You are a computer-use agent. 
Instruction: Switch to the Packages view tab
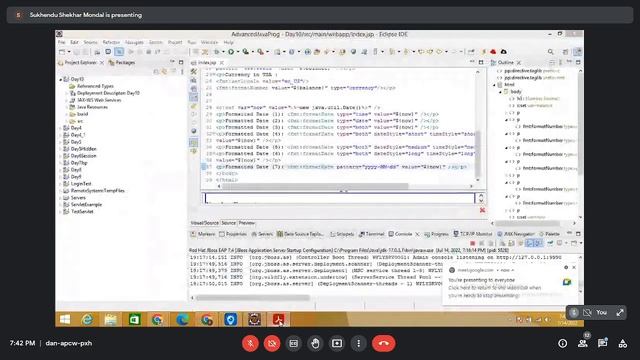click(x=122, y=62)
